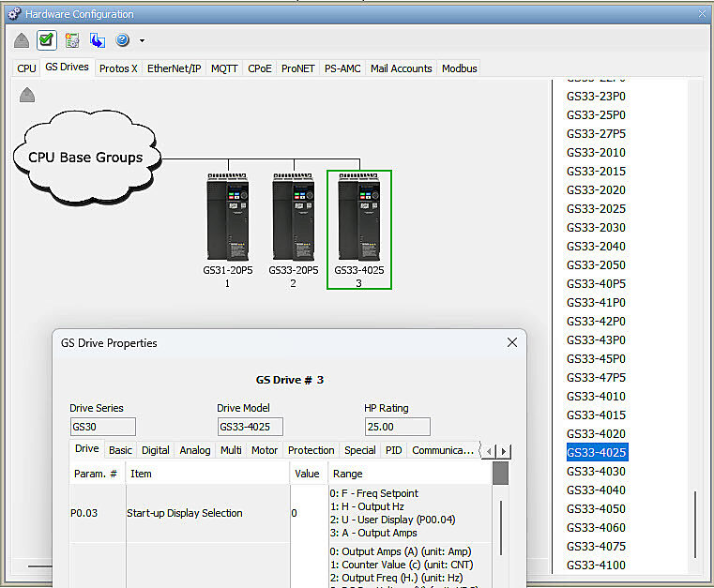Select GS33-4100 in the drive list
Viewport: 714px width, 588px height.
pyautogui.click(x=596, y=565)
